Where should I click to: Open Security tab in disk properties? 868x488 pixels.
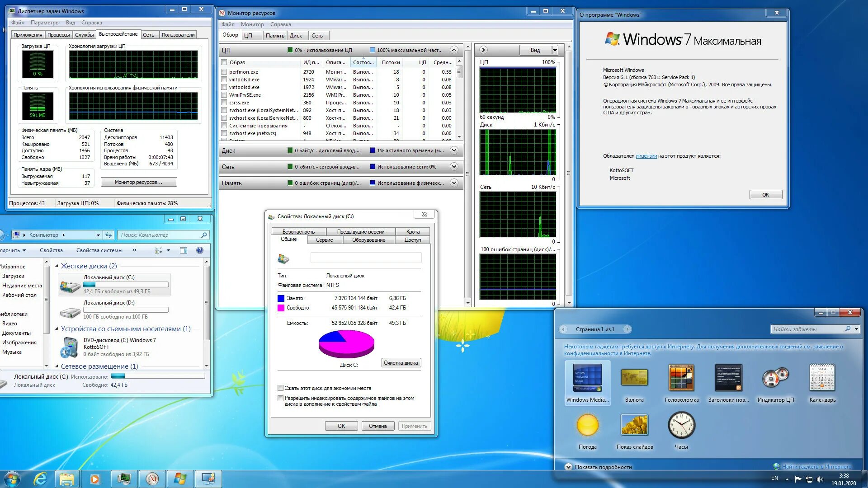298,232
